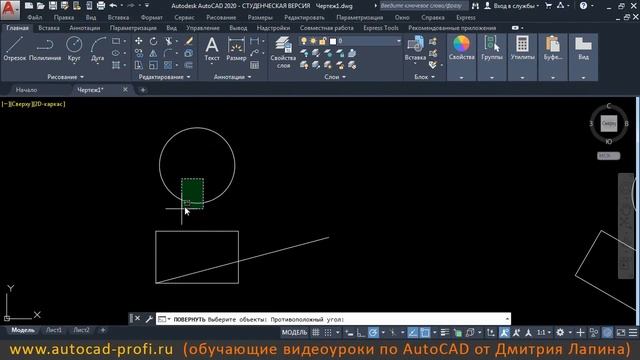Open the Буфер clipboard panel
This screenshot has width=640, height=360.
point(553,49)
